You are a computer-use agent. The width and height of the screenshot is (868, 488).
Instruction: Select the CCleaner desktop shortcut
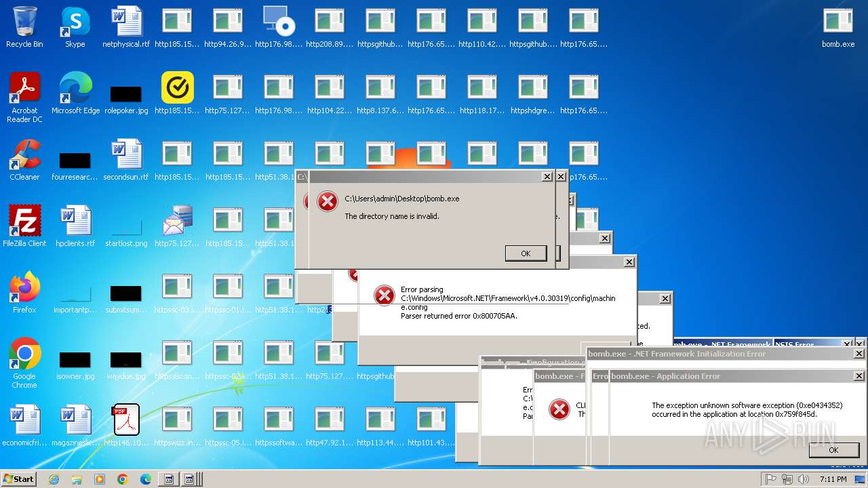click(24, 160)
